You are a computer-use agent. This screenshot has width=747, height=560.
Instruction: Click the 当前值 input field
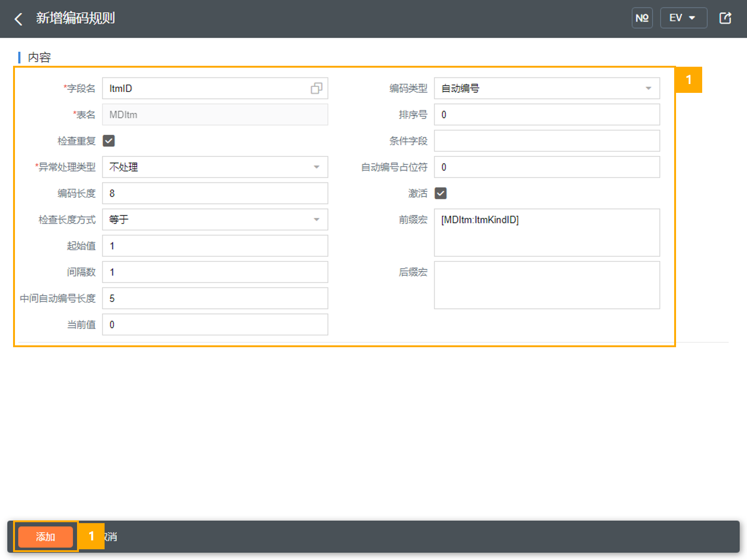pos(215,324)
